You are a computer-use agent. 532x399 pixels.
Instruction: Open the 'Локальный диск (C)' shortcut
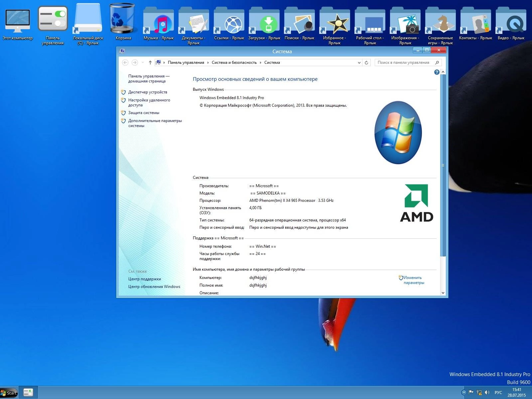tap(88, 25)
